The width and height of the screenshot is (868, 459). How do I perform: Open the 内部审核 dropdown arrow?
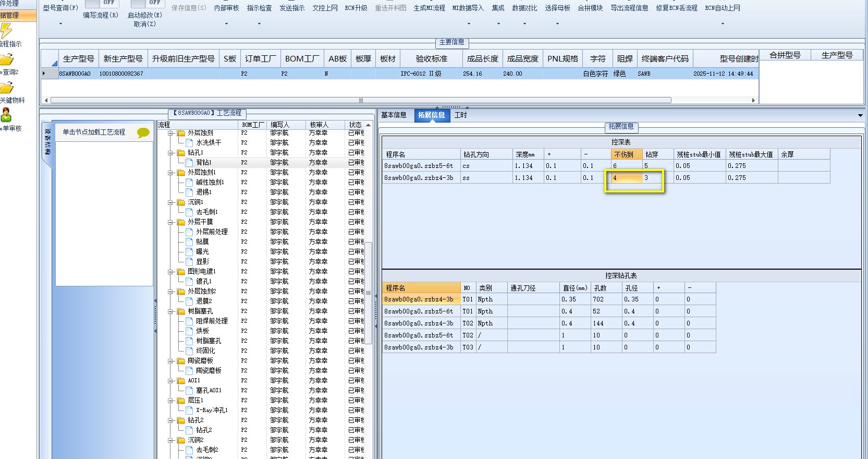point(226,24)
